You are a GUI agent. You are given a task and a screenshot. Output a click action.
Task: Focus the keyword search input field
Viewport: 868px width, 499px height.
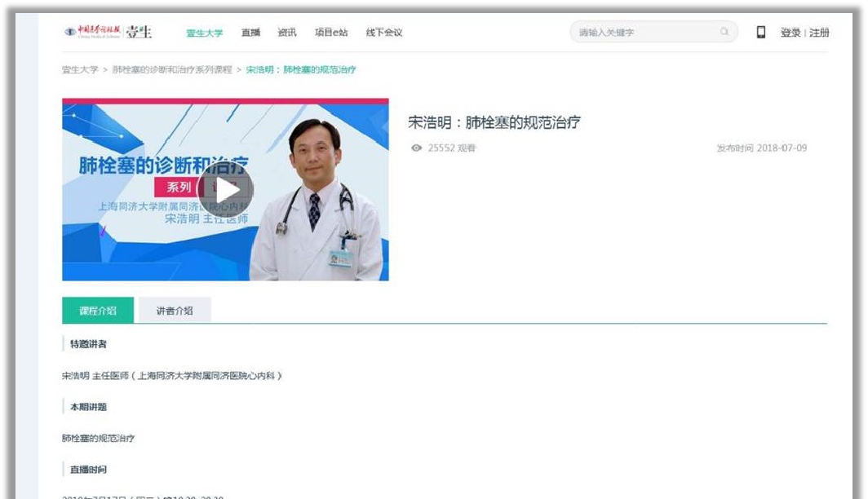click(653, 32)
